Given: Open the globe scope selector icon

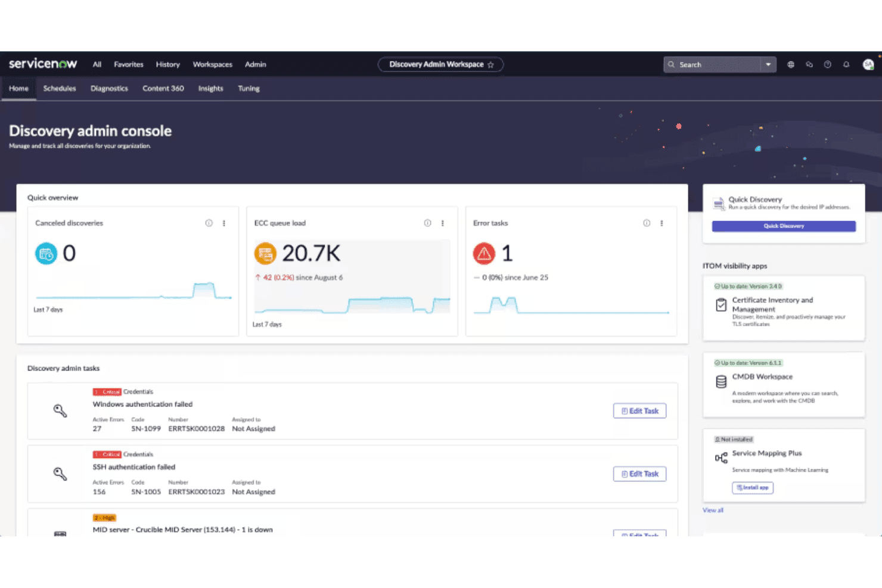Looking at the screenshot, I should click(791, 64).
